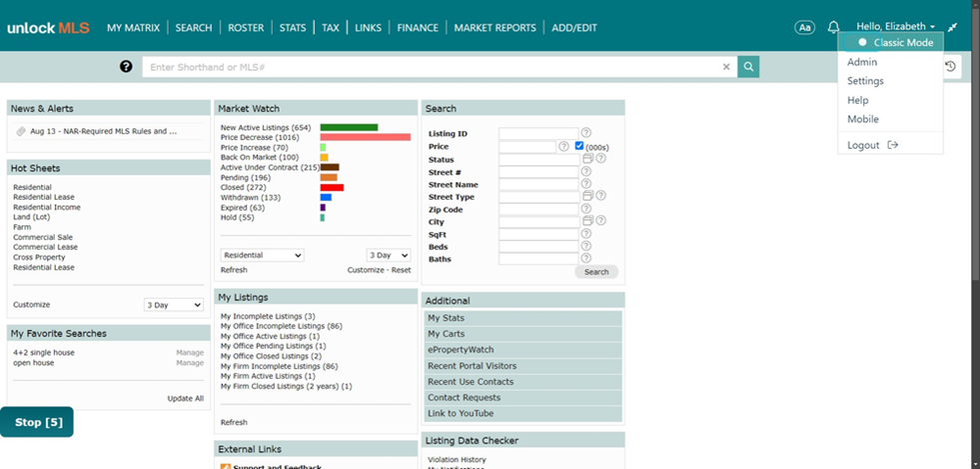Open the City picker list icon
Viewport: 980px width, 469px height.
[x=587, y=221]
